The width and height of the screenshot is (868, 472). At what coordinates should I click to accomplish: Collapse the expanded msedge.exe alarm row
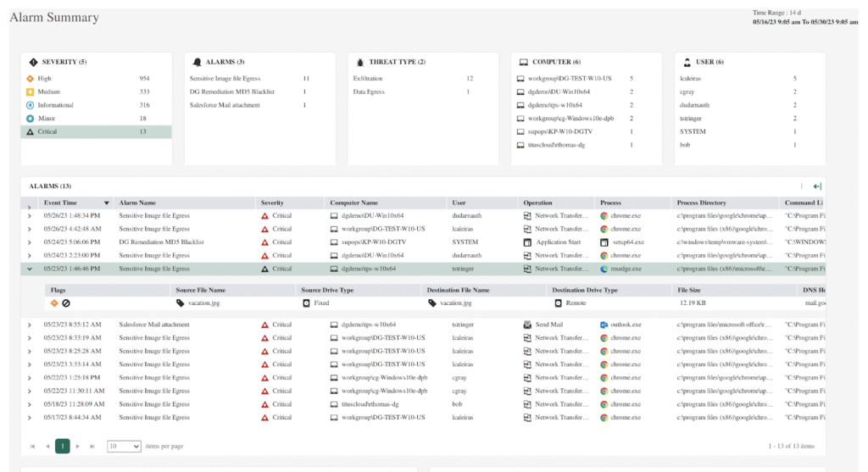30,269
